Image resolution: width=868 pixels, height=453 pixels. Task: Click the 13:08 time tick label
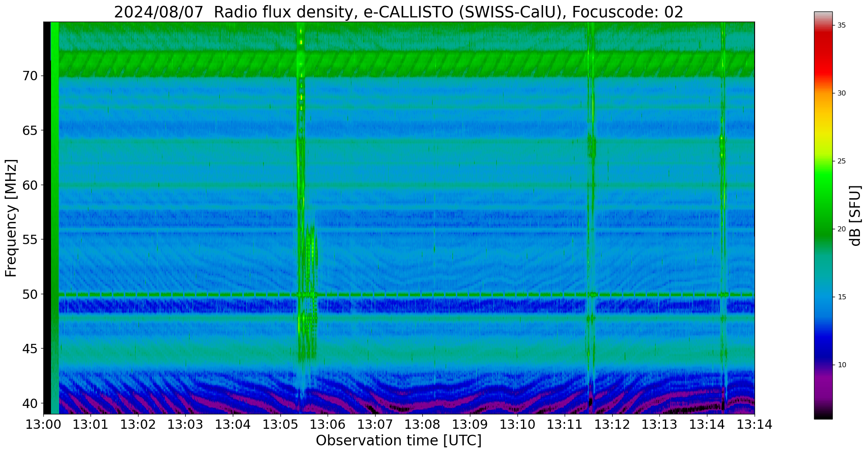coord(423,425)
